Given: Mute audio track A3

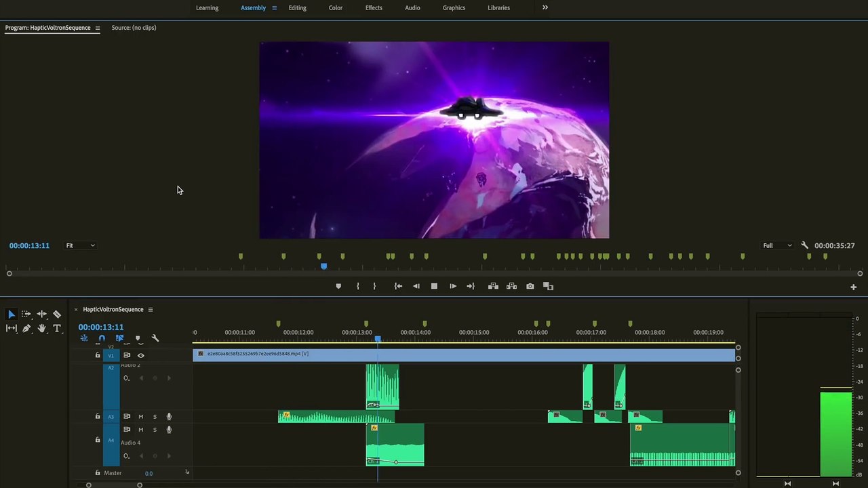Looking at the screenshot, I should [141, 416].
